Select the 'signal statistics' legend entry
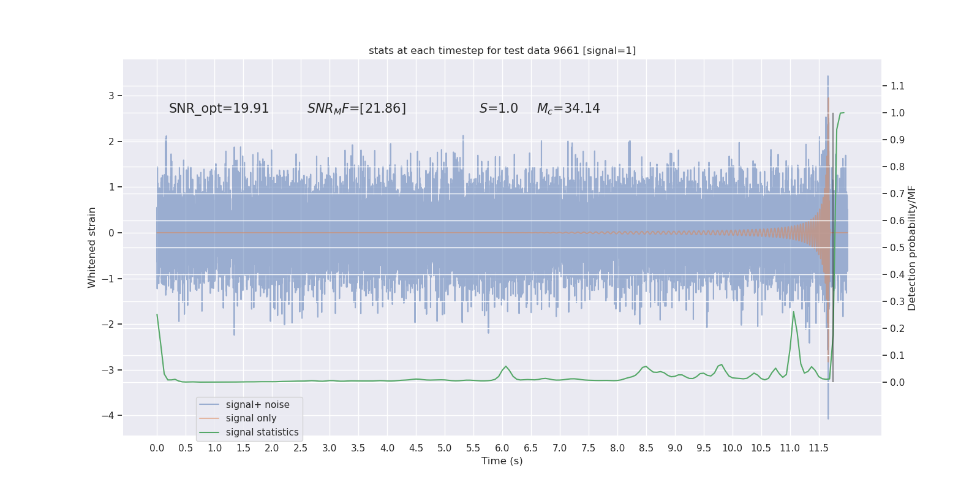The width and height of the screenshot is (980, 490). click(x=249, y=432)
